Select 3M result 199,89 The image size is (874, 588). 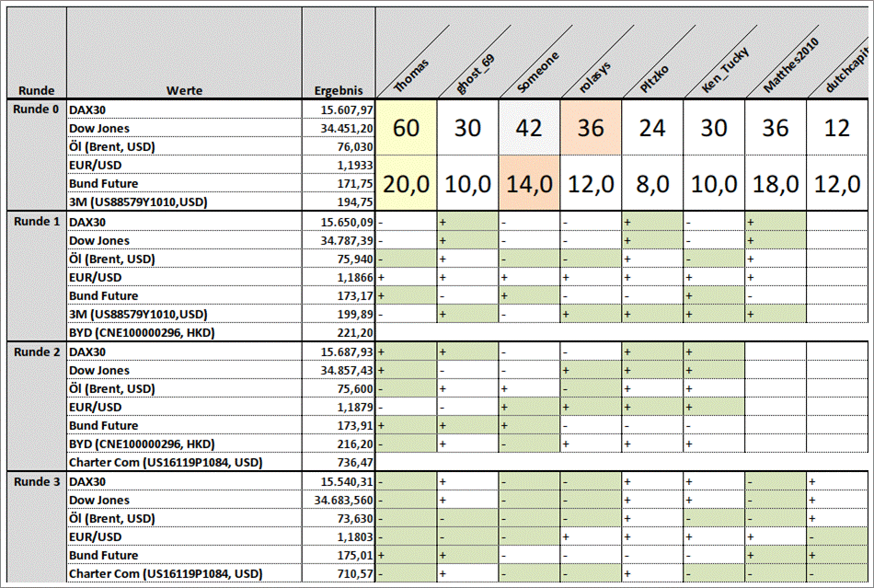(339, 314)
